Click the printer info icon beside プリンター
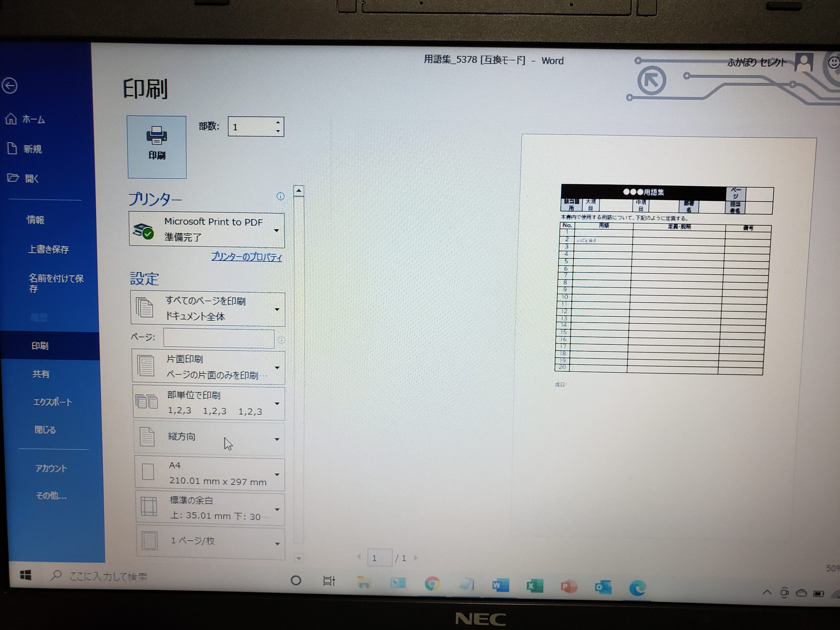Image resolution: width=840 pixels, height=630 pixels. click(x=280, y=196)
